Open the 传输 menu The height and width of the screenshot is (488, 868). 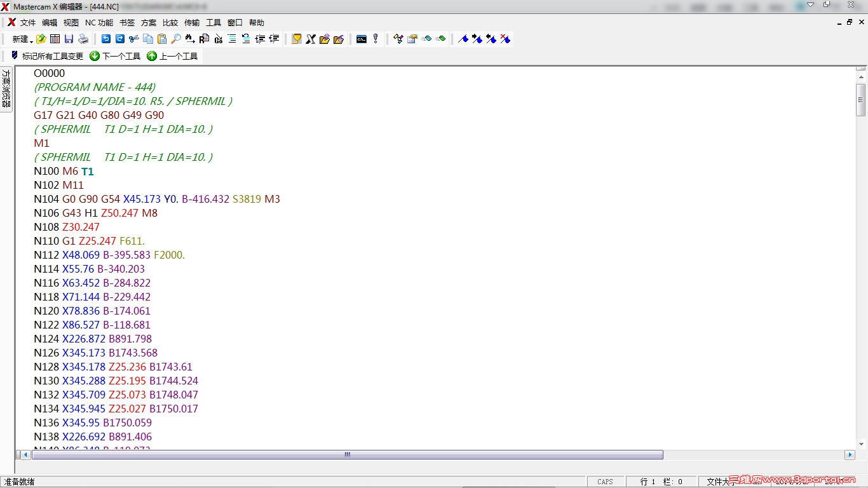(192, 23)
